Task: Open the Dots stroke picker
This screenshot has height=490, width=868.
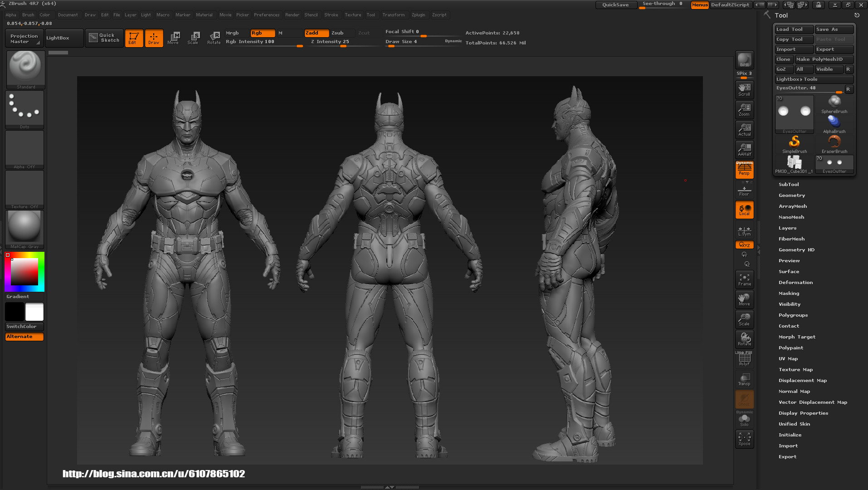Action: click(24, 110)
